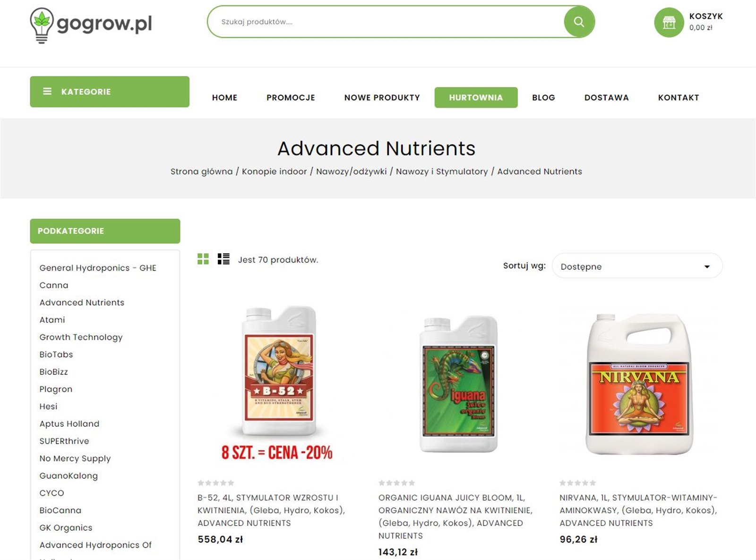Open the Canna subcategory link
This screenshot has width=756, height=560.
click(x=54, y=285)
